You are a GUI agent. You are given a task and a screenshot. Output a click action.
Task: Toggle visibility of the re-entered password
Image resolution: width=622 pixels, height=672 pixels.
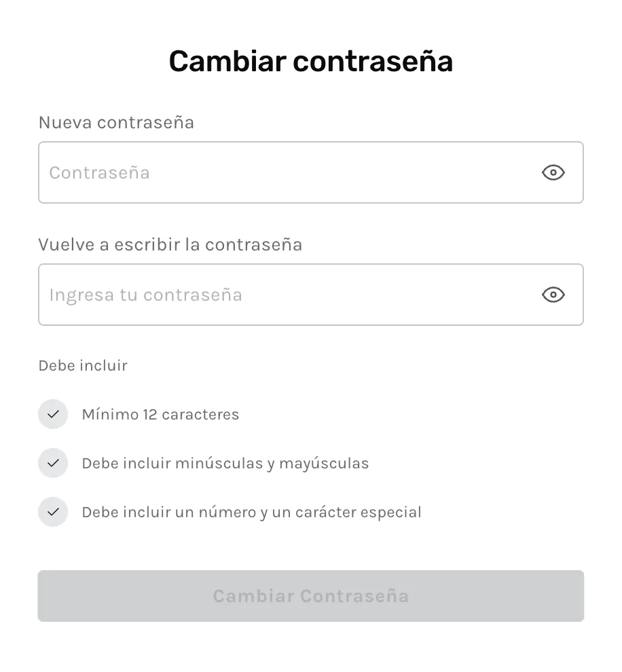[x=553, y=295]
